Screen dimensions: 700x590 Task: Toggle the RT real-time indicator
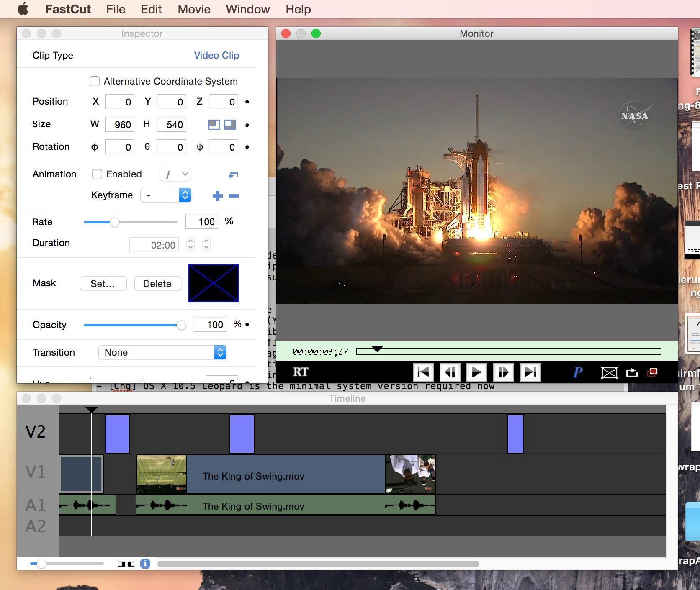pos(301,372)
